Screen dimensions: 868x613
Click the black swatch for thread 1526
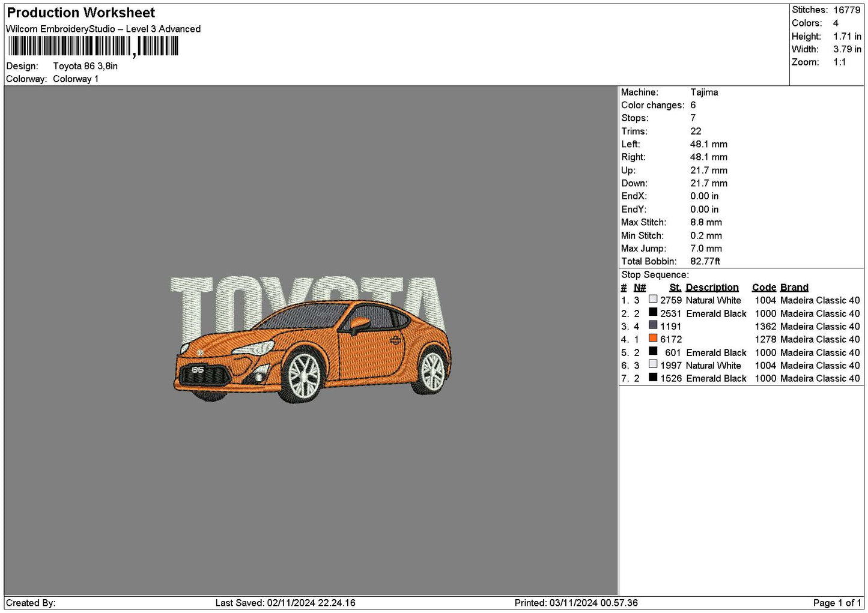coord(653,377)
